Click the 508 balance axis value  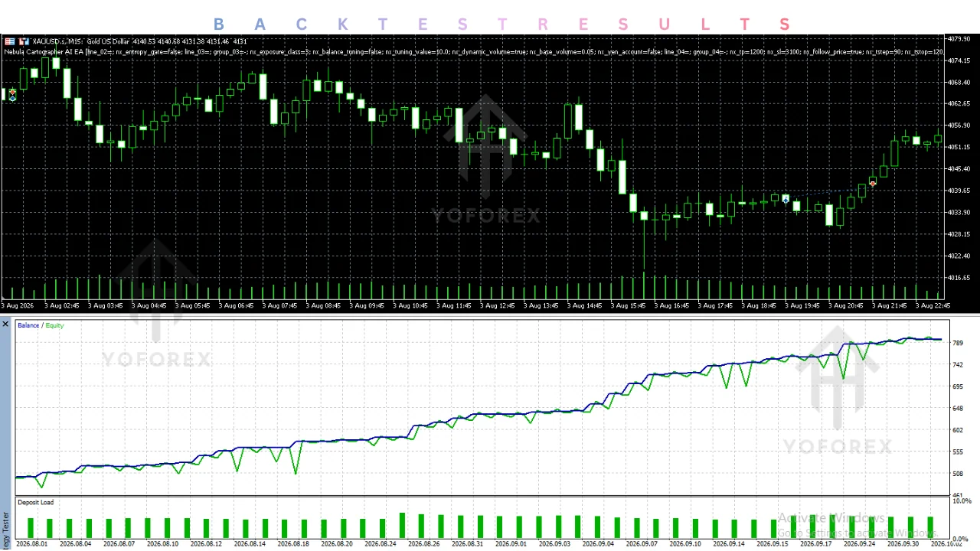click(x=957, y=474)
